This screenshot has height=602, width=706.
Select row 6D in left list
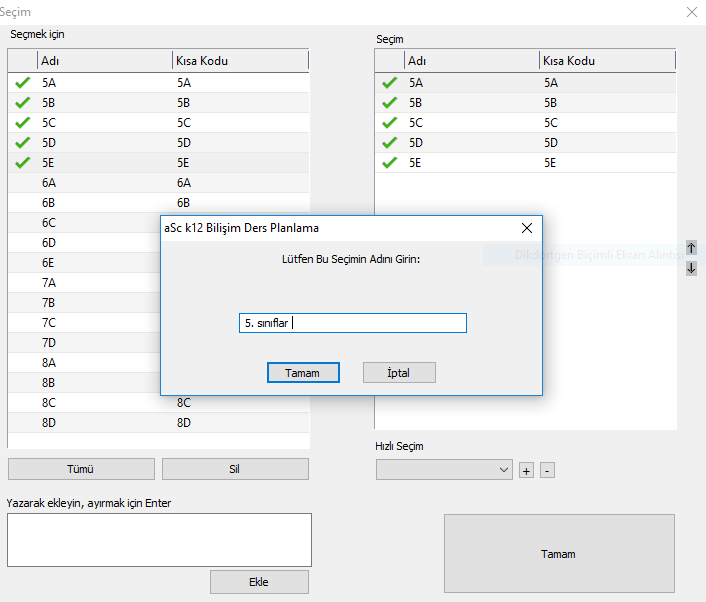(x=84, y=243)
